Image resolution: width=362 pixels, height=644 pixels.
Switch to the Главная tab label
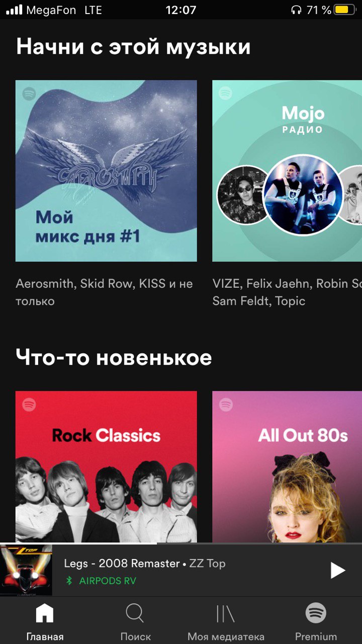(45, 636)
